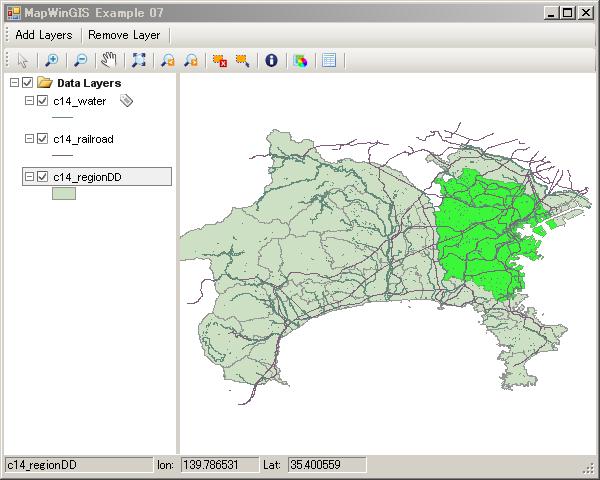
Task: Open the Add Layers menu
Action: pyautogui.click(x=43, y=34)
